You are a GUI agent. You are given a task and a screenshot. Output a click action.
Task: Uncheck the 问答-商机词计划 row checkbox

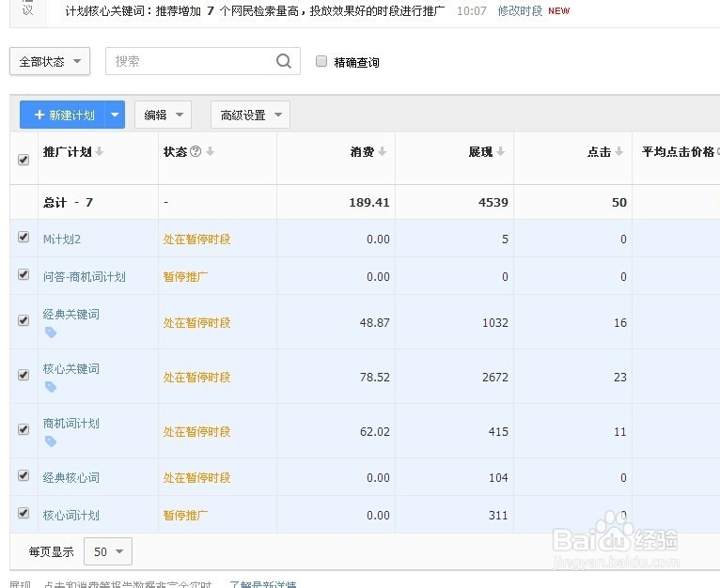23,274
